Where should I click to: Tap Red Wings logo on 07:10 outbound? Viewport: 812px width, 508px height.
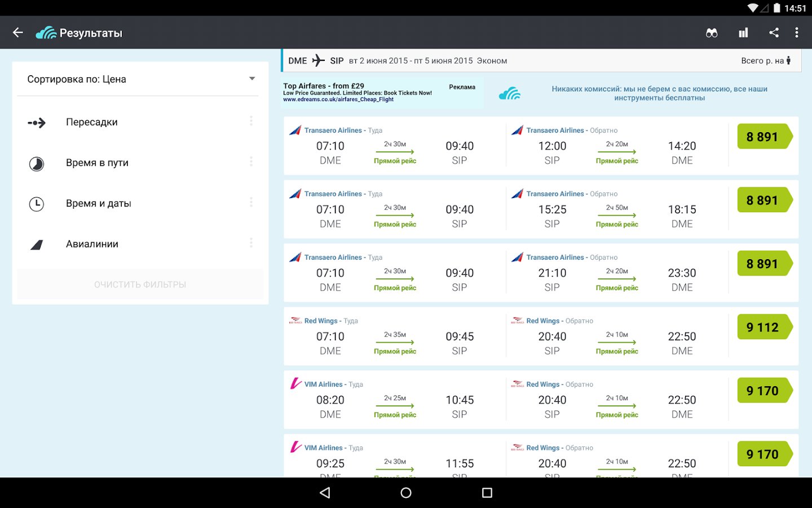(295, 321)
